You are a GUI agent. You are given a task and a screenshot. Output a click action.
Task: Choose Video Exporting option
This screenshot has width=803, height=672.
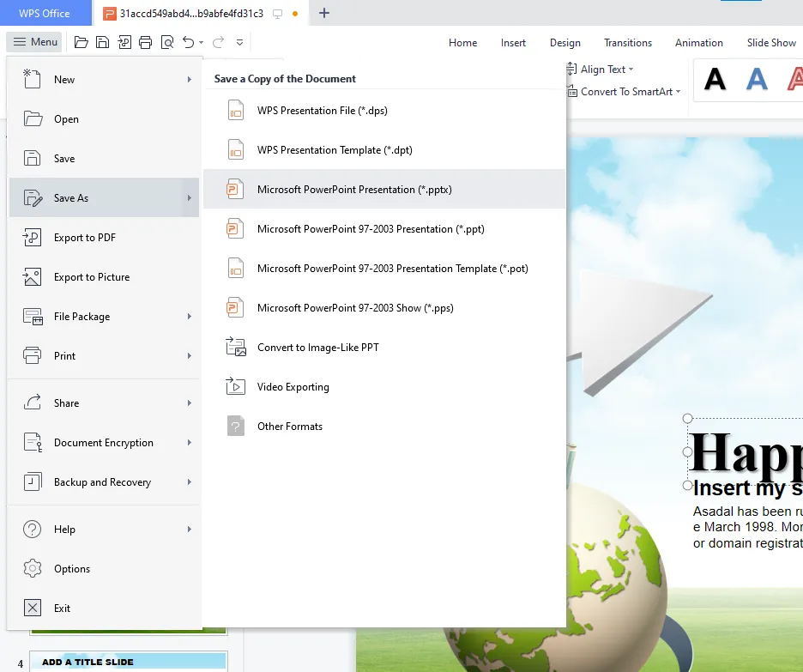pyautogui.click(x=293, y=387)
